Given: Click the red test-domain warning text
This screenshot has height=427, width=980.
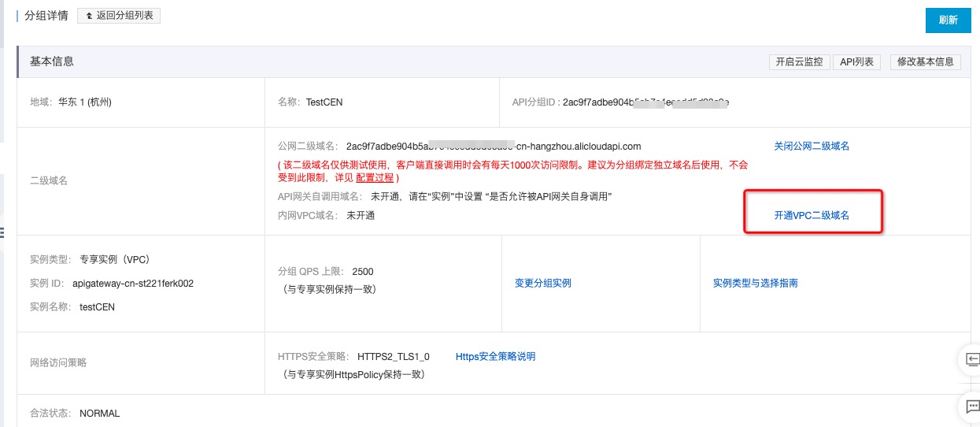Looking at the screenshot, I should pos(512,173).
